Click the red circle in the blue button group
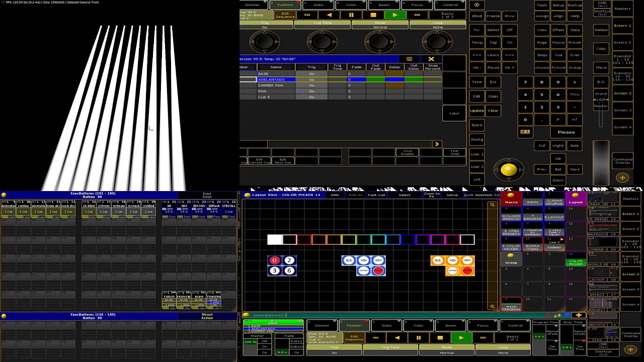This screenshot has height=362, width=644. 378,271
